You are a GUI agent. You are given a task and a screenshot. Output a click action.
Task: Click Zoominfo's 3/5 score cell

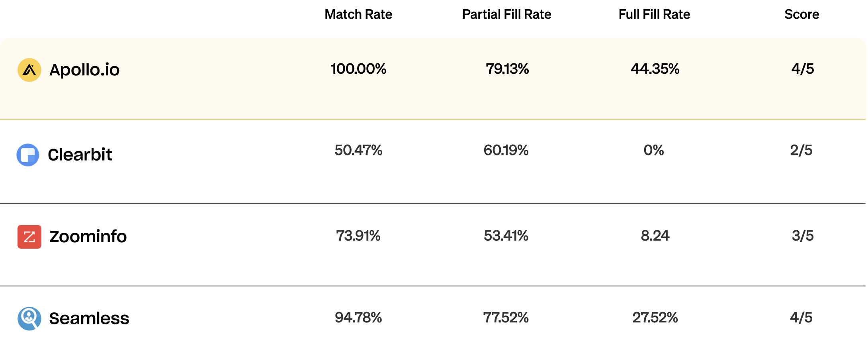coord(803,235)
